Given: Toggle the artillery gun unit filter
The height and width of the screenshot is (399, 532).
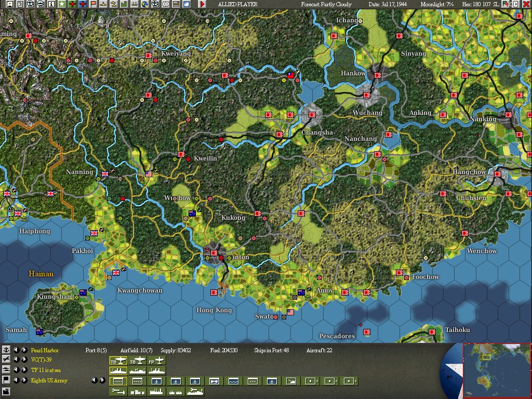Looking at the screenshot, I should (291, 381).
